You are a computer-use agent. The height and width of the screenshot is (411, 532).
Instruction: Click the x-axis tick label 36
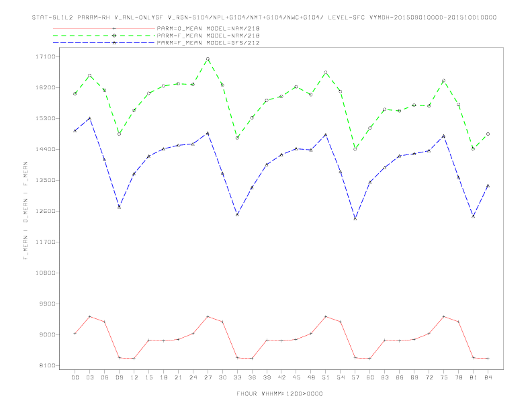tap(252, 377)
